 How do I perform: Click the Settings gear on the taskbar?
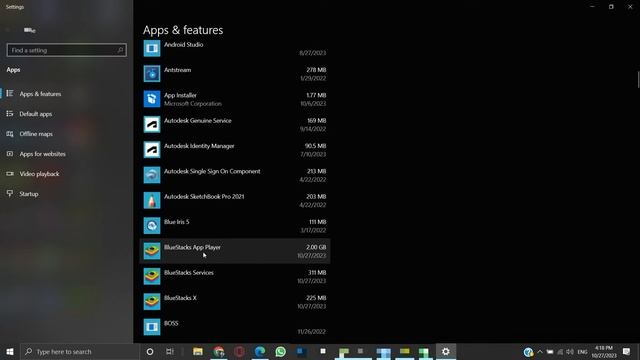[446, 351]
